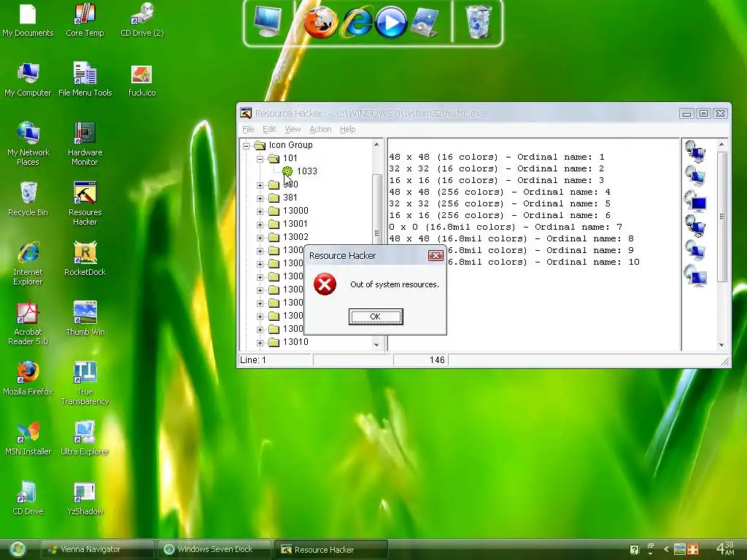Switch to Resource Hacker taskbar button

(330, 549)
